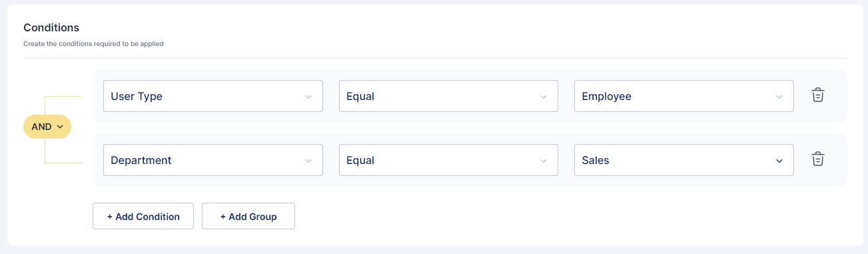Open the User Type field dropdown
This screenshot has width=868, height=254.
point(213,96)
